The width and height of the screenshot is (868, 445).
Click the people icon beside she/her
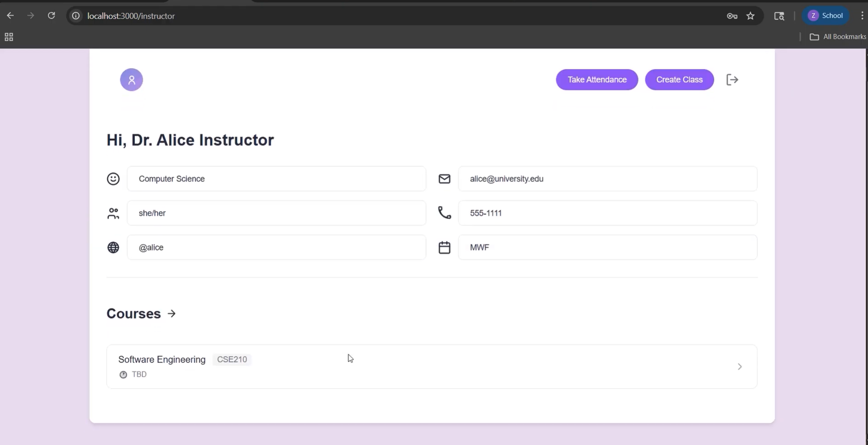click(x=113, y=213)
